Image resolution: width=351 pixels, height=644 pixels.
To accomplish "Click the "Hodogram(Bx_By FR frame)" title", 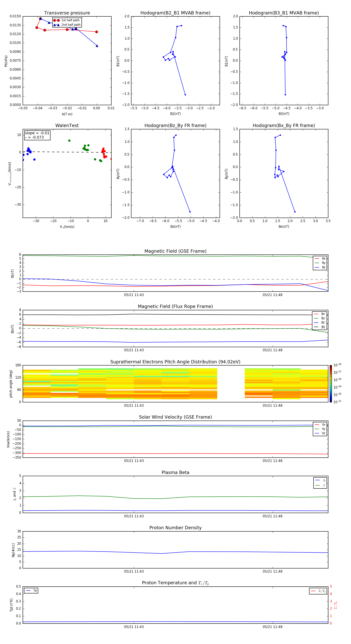I will 284,125.
